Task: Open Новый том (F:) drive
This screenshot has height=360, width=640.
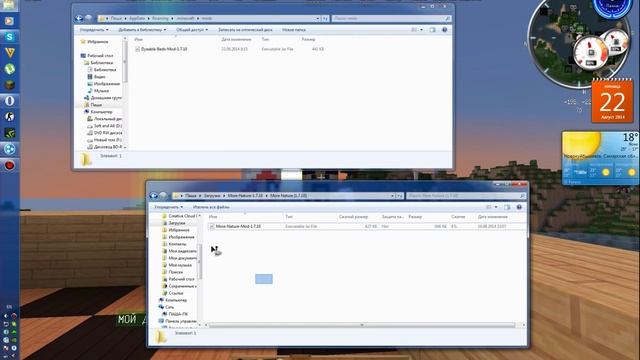Action: pyautogui.click(x=104, y=140)
